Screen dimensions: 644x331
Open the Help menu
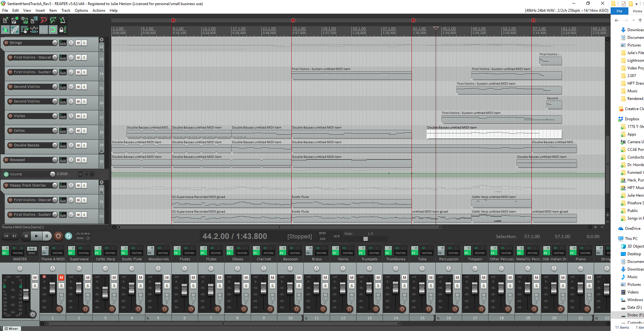(x=114, y=11)
